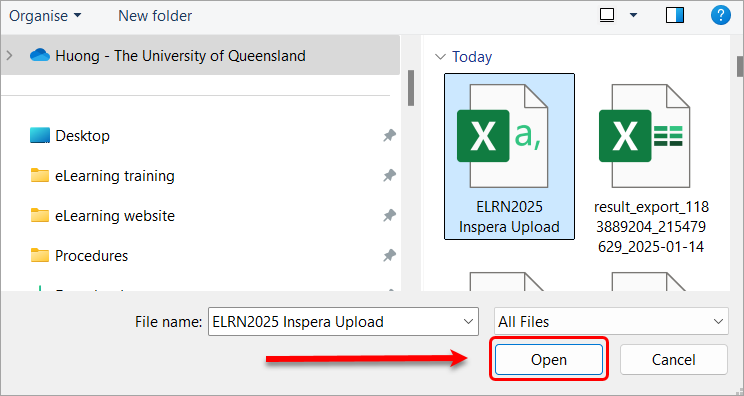Click the pin icon beside Procedures
This screenshot has height=396, width=744.
(x=389, y=256)
